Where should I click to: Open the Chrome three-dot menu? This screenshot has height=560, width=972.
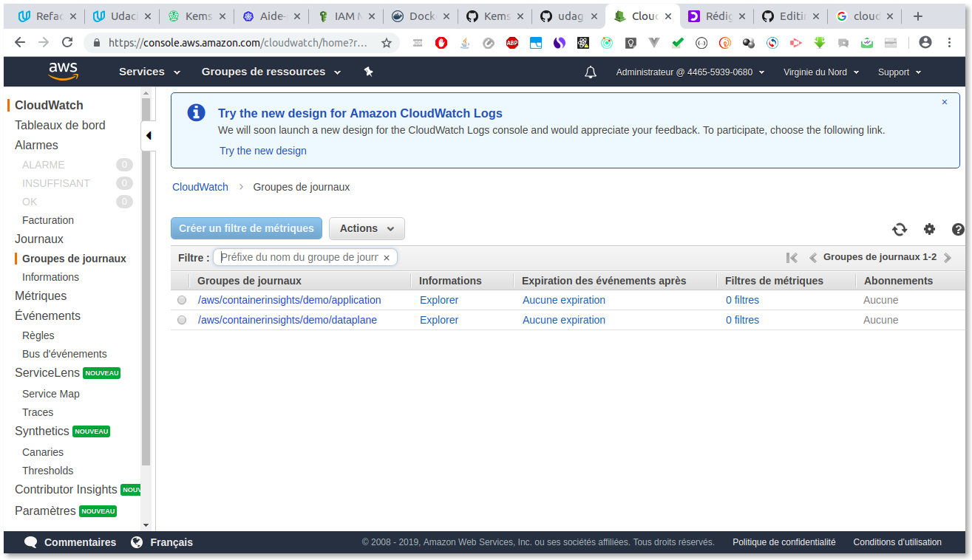click(x=950, y=43)
